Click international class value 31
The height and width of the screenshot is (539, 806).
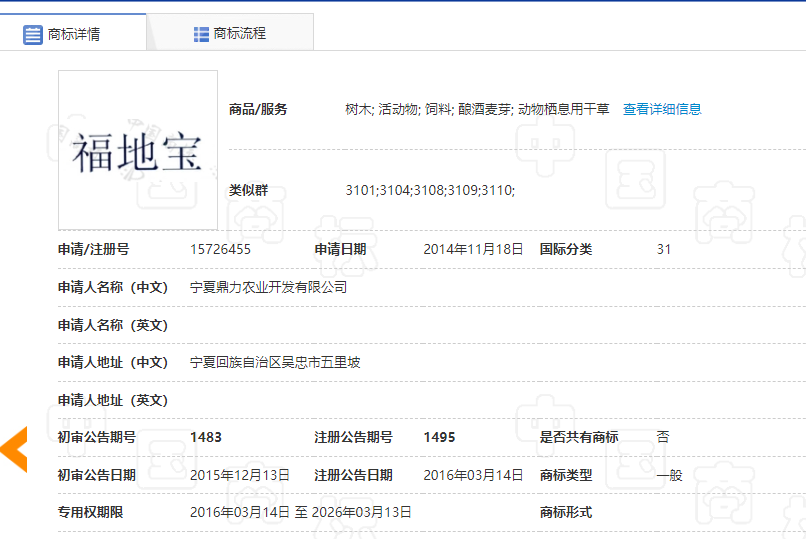click(664, 249)
